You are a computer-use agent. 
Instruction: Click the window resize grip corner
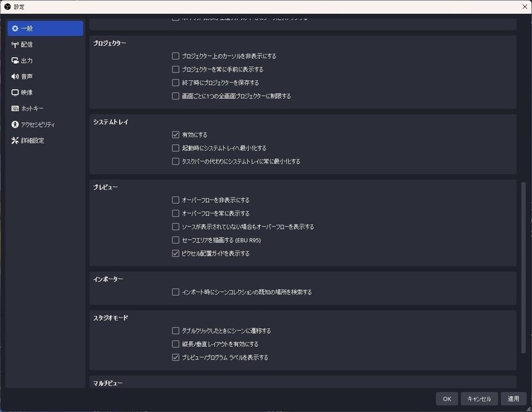(529, 409)
